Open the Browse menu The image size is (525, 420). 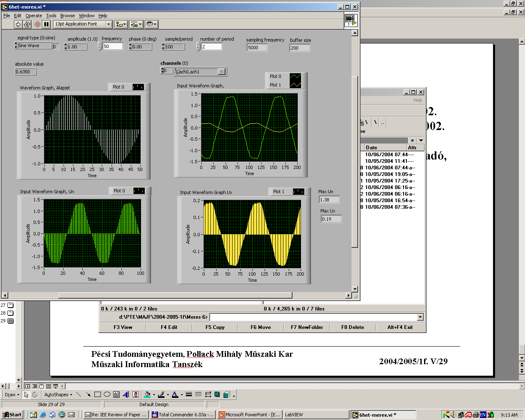click(68, 16)
